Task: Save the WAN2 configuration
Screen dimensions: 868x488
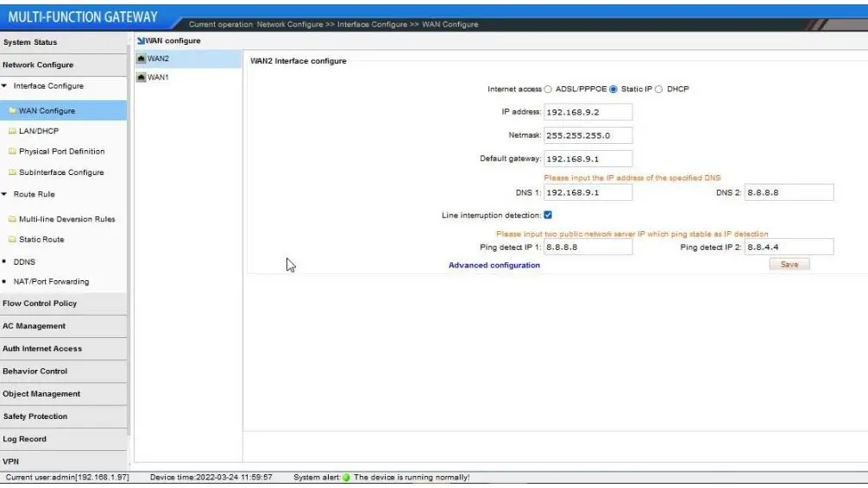Action: (x=789, y=265)
